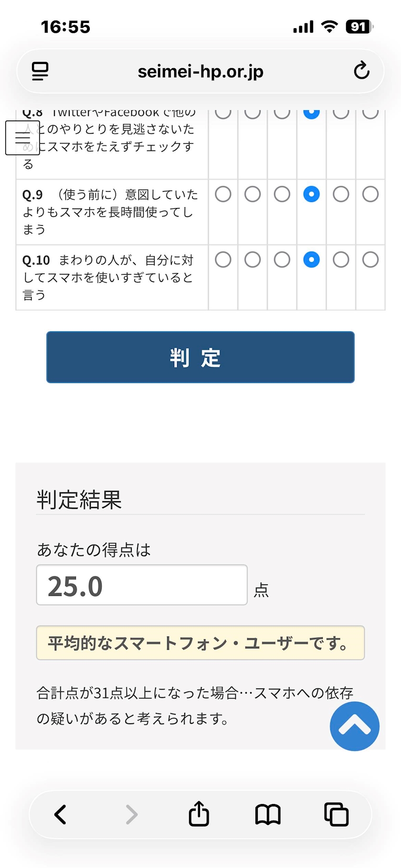The image size is (401, 868).
Task: Choose the fifth radio option for Q.9
Action: (341, 194)
